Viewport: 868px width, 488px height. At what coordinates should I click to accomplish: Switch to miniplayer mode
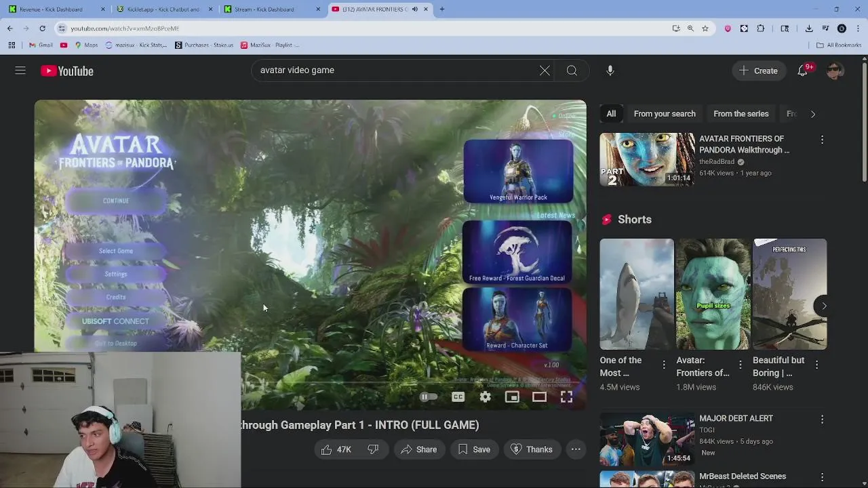[512, 397]
